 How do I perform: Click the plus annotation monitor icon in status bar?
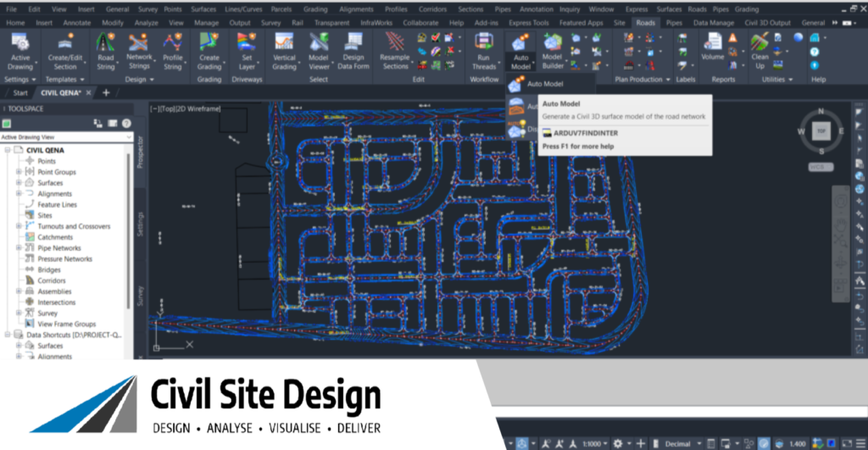pyautogui.click(x=641, y=443)
